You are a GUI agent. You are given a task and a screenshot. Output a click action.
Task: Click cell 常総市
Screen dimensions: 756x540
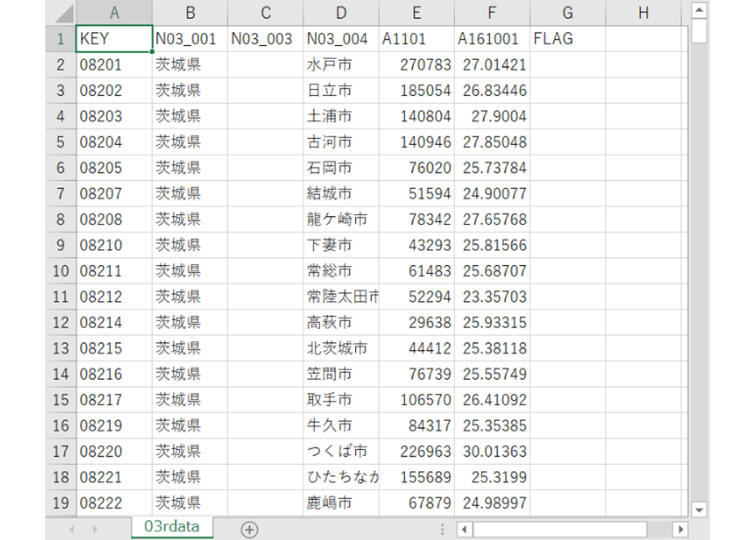tap(341, 271)
